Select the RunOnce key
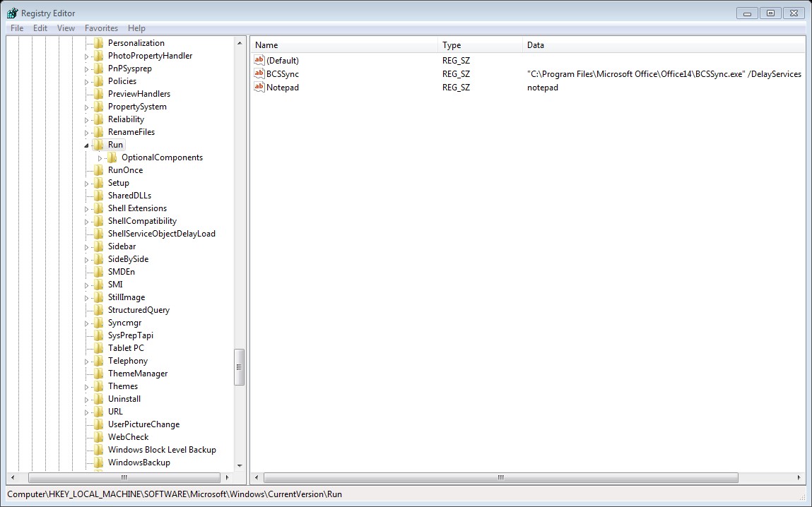This screenshot has height=507, width=812. [x=125, y=170]
